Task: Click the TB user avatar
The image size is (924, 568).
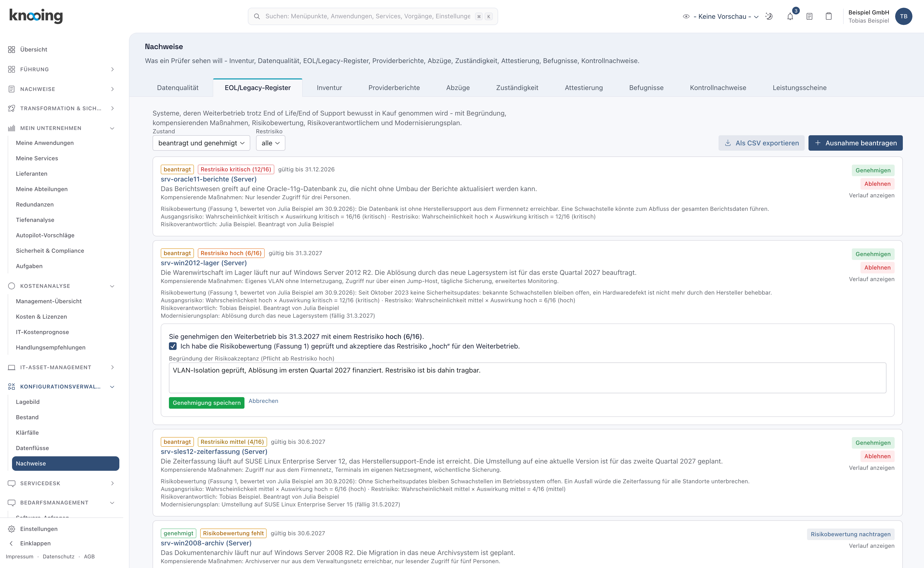Action: (x=903, y=17)
